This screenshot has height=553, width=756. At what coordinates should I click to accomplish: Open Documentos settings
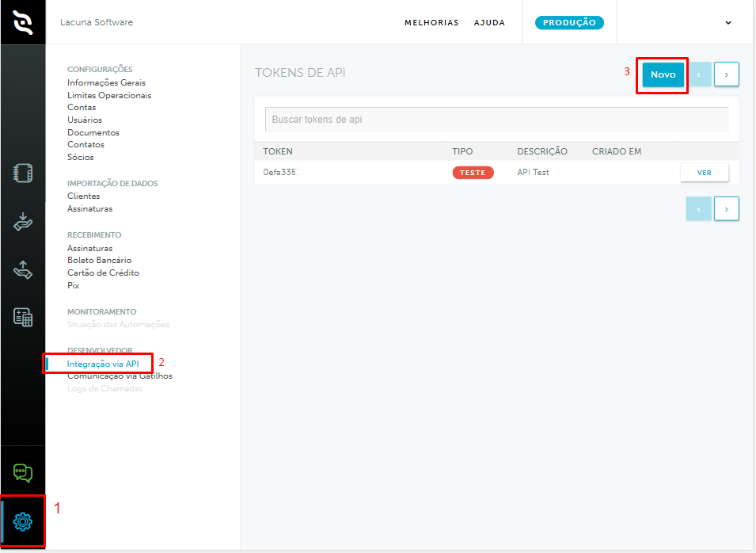click(93, 132)
